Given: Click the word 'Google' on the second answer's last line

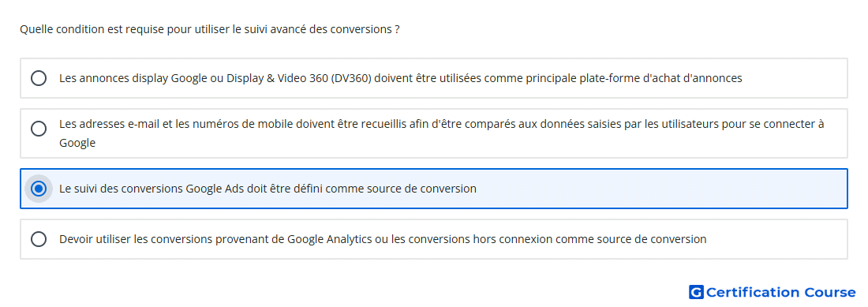Looking at the screenshot, I should pyautogui.click(x=77, y=144).
